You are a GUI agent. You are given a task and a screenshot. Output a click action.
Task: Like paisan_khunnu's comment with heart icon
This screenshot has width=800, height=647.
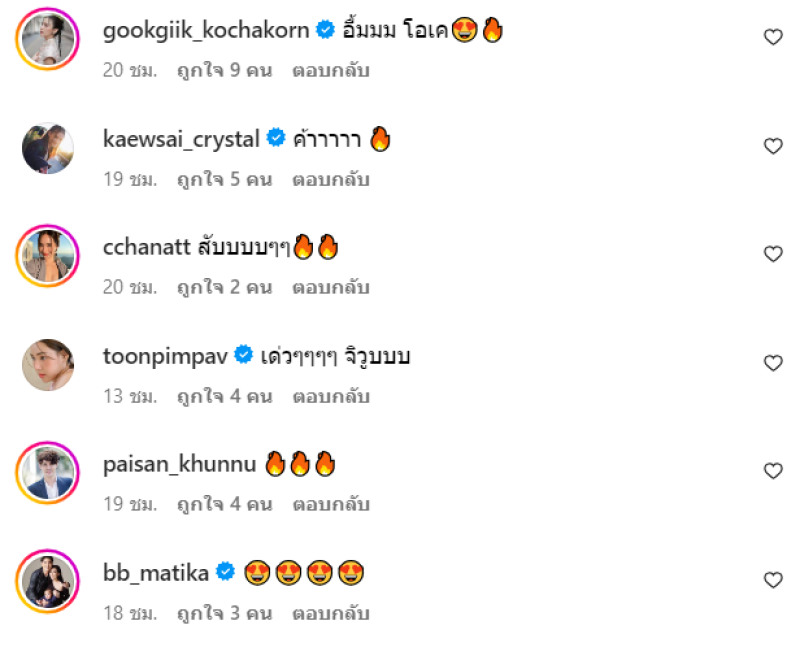click(x=772, y=471)
